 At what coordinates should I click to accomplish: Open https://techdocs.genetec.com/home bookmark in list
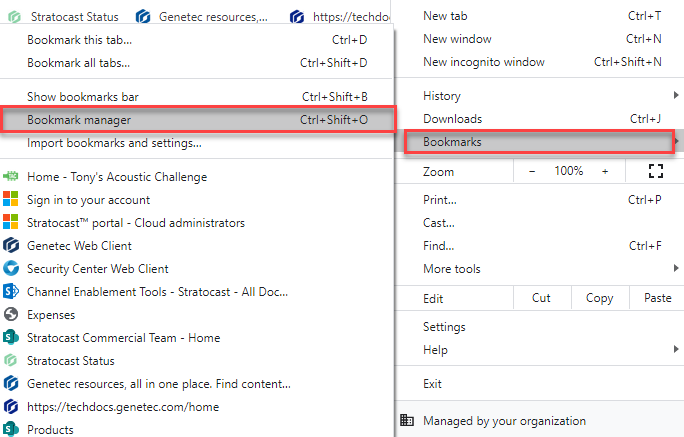pyautogui.click(x=197, y=407)
